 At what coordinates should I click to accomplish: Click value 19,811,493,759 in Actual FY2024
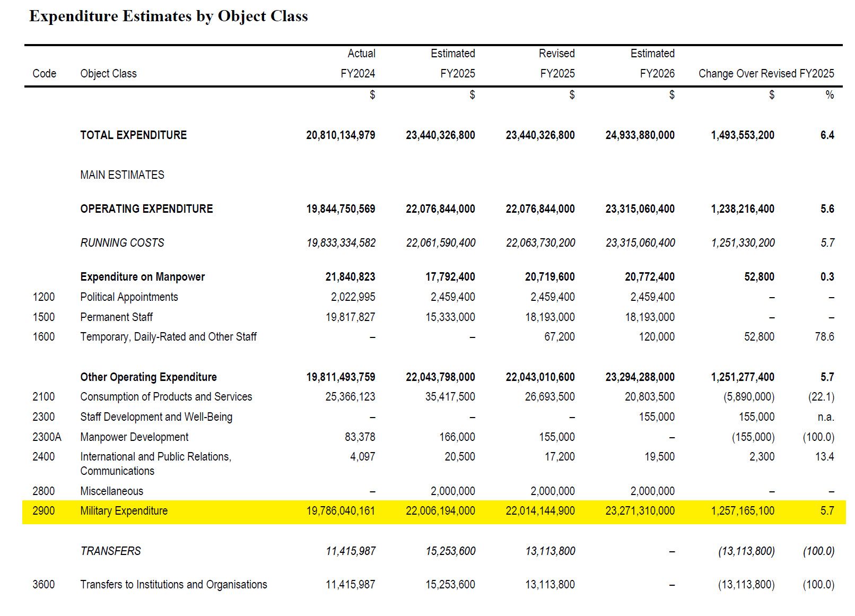pos(341,377)
